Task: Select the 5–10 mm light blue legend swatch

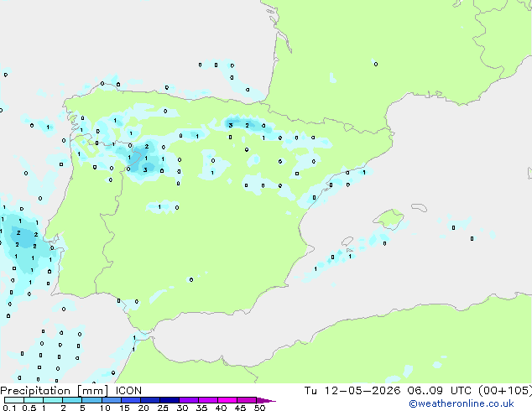Action: pos(91,400)
